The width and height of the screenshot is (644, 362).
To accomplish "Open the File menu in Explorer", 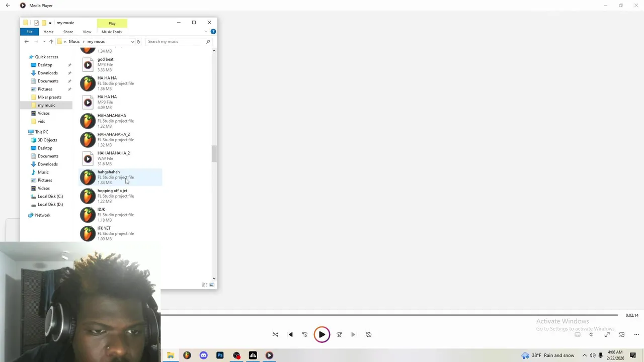I will pyautogui.click(x=29, y=32).
